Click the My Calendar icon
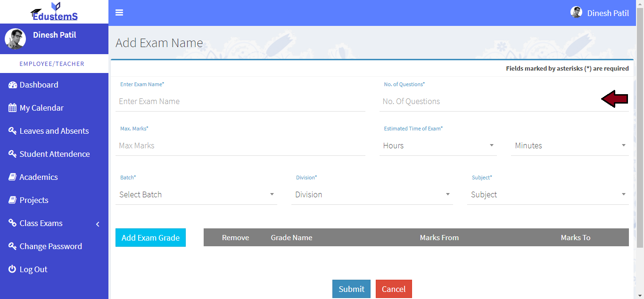Screen dimensions: 644x299 pos(13,108)
